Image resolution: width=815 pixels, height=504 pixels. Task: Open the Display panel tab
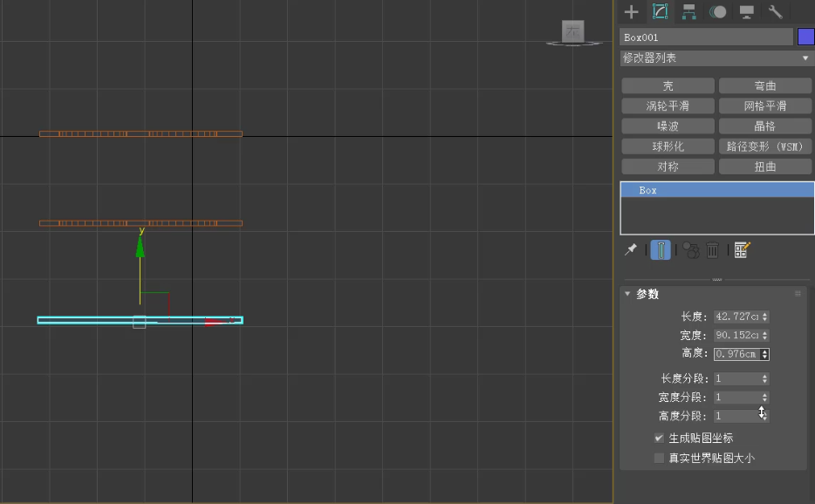pyautogui.click(x=747, y=11)
